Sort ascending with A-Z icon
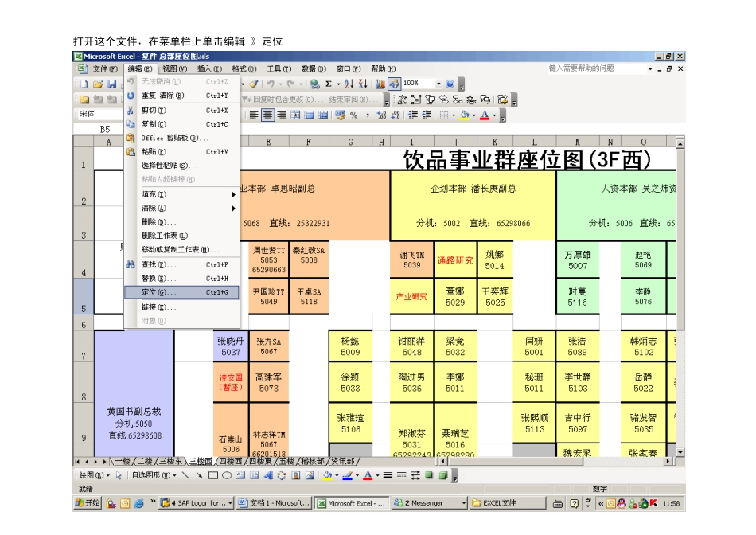Image resolution: width=756 pixels, height=535 pixels. click(x=349, y=84)
